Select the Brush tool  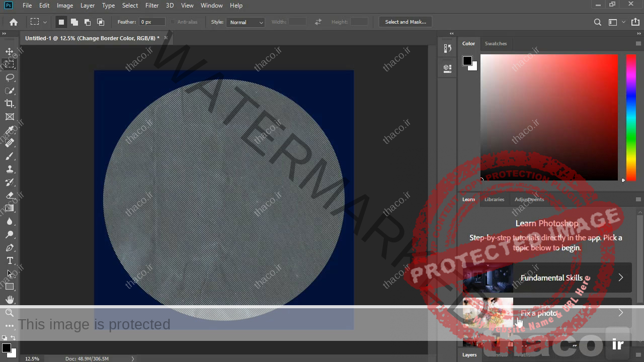point(10,156)
